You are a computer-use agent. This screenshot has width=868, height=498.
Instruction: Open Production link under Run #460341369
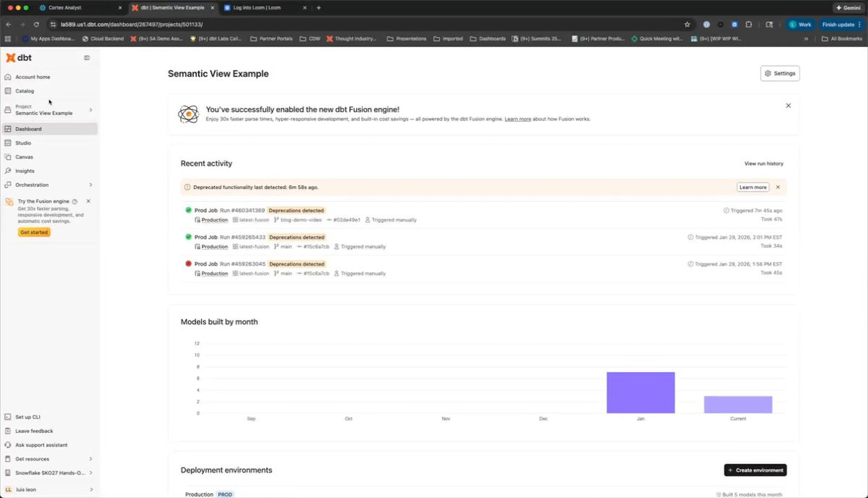(214, 219)
